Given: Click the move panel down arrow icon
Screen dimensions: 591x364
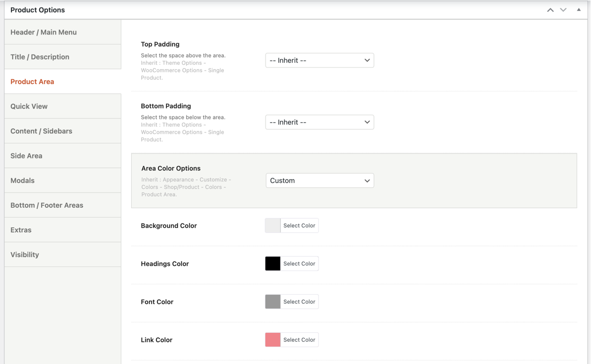Looking at the screenshot, I should pyautogui.click(x=563, y=10).
